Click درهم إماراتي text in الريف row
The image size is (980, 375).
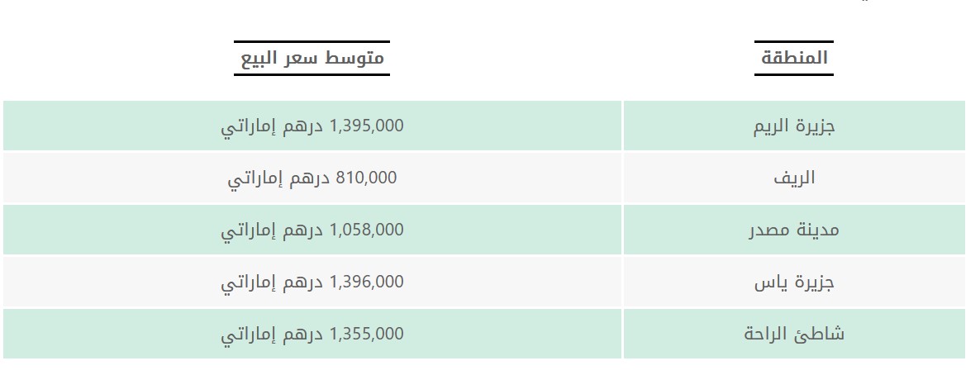tap(279, 178)
